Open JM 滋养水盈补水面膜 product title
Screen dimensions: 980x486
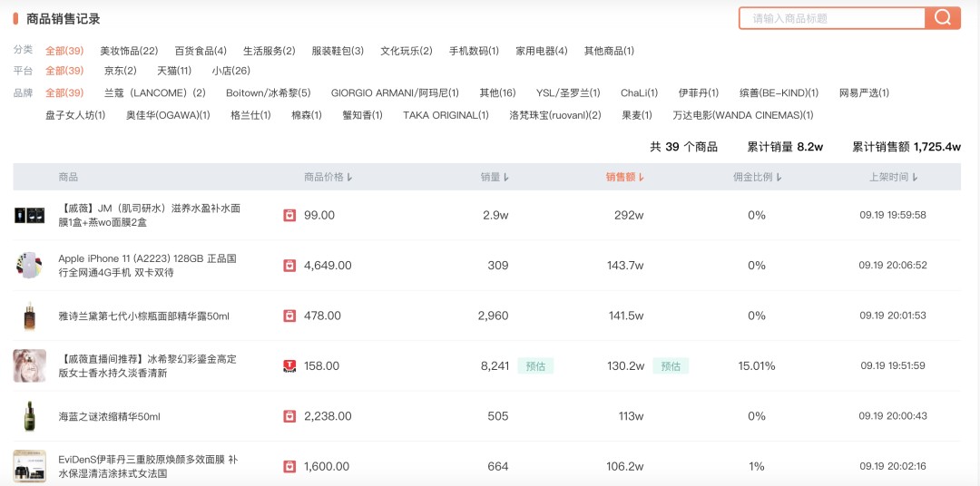pos(150,216)
